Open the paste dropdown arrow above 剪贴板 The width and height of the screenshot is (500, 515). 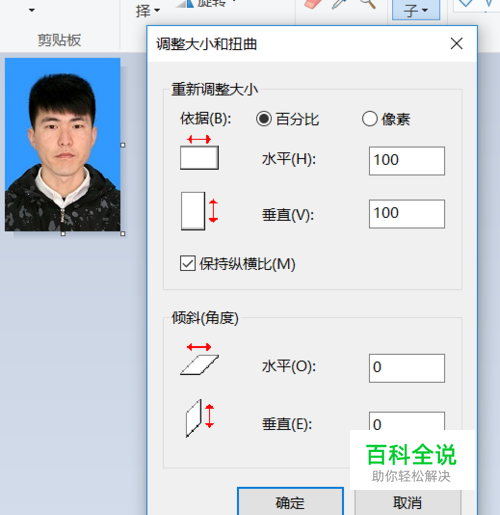[x=32, y=10]
